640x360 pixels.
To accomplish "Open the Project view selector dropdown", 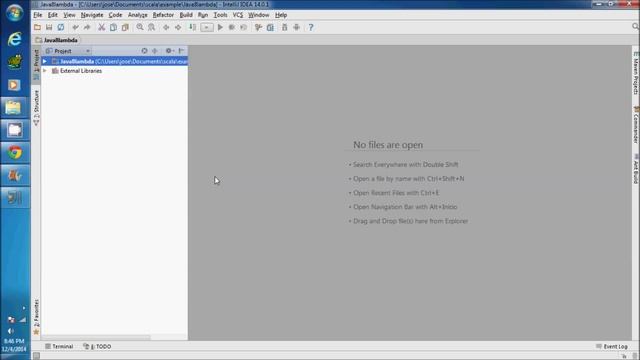I will 68,51.
